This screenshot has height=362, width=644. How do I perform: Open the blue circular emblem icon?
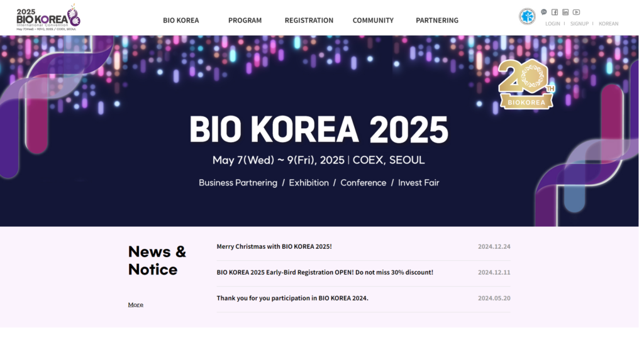(527, 16)
